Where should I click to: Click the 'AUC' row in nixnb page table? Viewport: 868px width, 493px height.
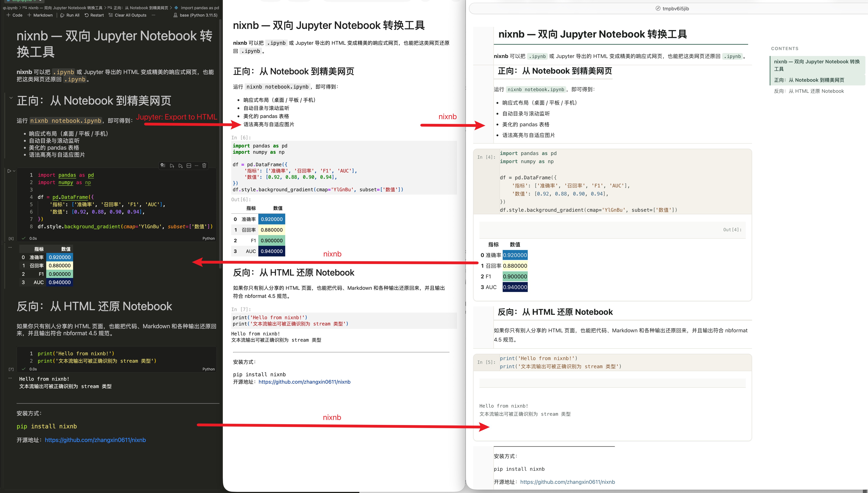click(x=504, y=287)
